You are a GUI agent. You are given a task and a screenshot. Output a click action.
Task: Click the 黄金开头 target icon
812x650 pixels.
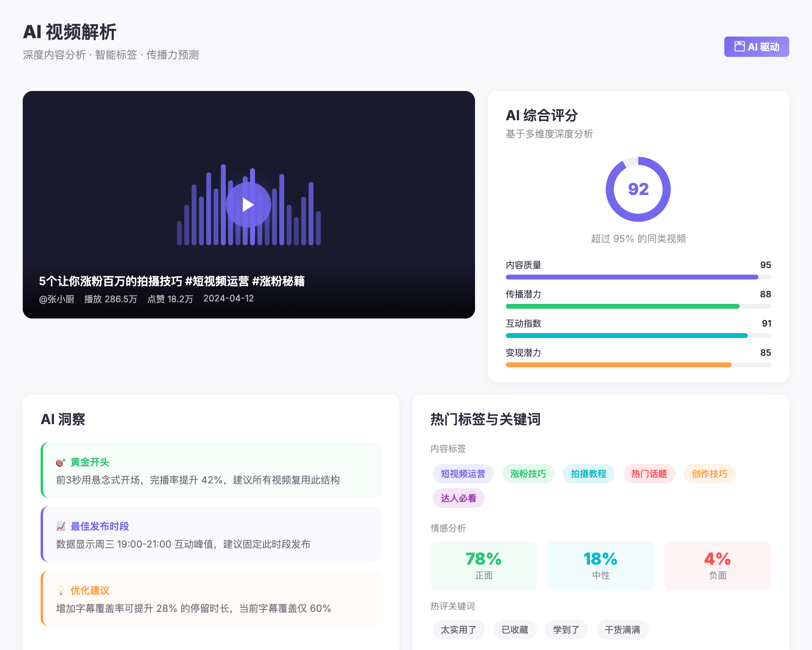[60, 461]
